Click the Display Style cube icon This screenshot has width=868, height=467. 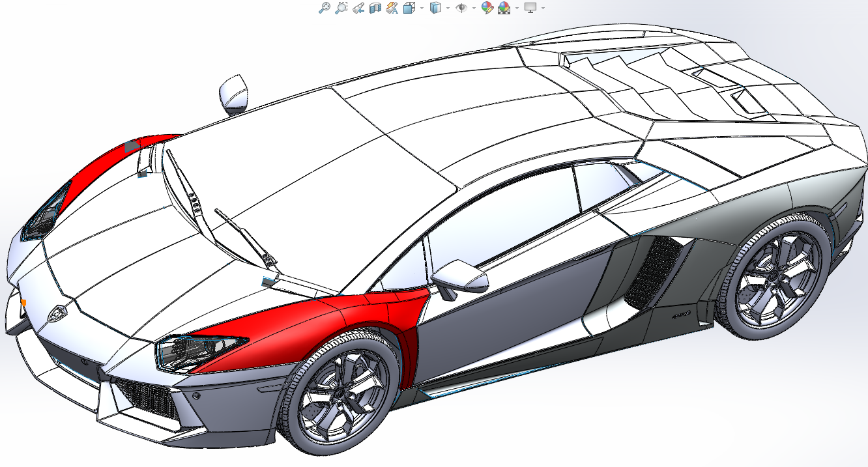pyautogui.click(x=436, y=8)
